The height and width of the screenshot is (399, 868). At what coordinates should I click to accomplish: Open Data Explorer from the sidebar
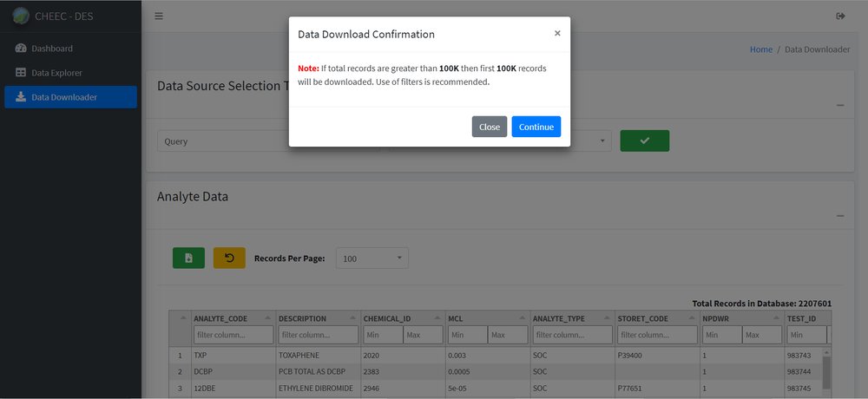(56, 73)
